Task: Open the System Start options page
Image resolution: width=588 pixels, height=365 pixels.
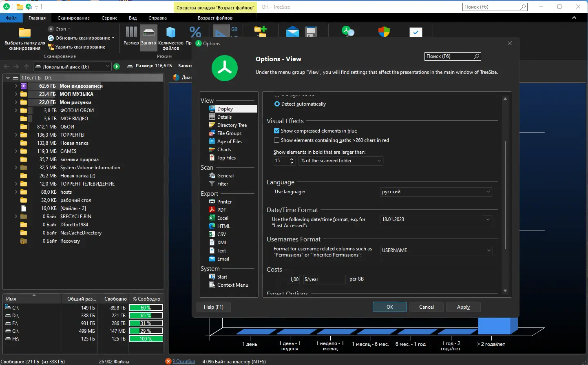Action: pyautogui.click(x=222, y=277)
